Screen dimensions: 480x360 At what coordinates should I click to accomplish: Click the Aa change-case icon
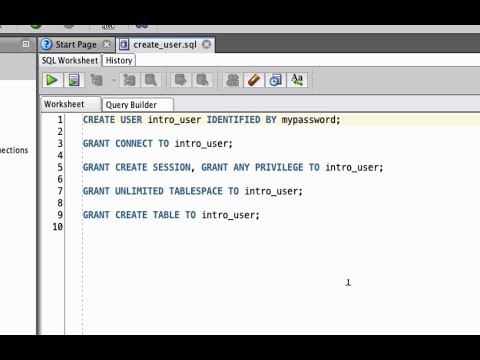tap(297, 80)
